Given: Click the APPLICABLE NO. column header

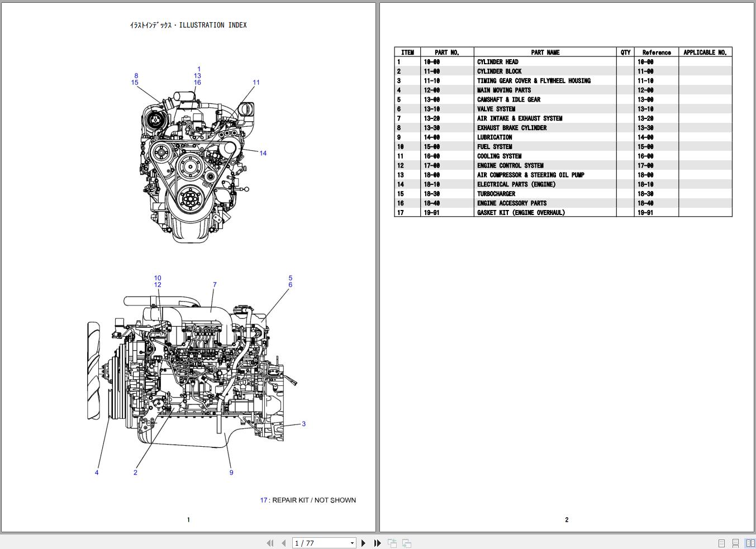Looking at the screenshot, I should (705, 52).
